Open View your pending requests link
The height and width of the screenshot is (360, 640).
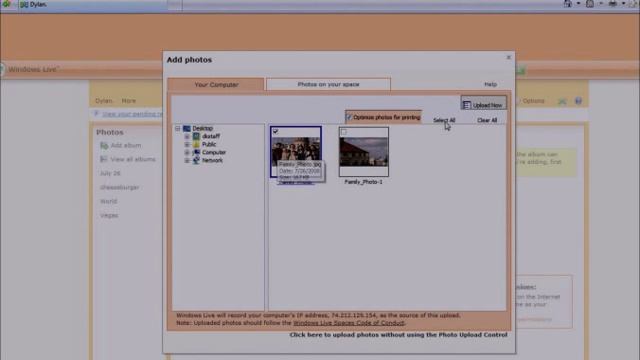[132, 114]
